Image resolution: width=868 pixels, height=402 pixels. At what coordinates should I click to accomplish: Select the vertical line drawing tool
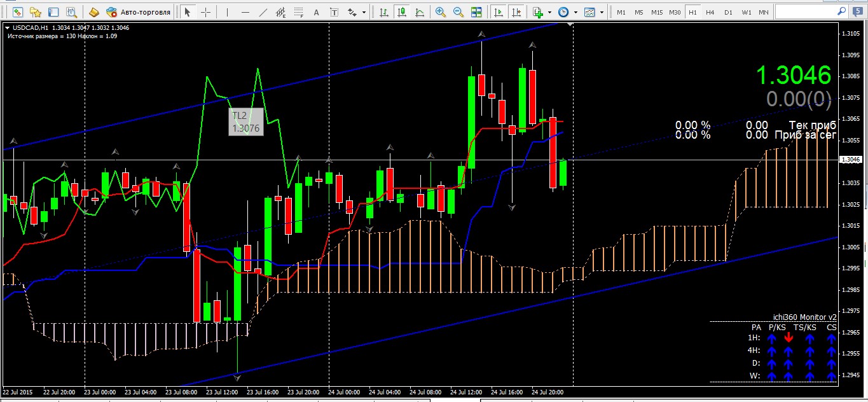tap(228, 12)
